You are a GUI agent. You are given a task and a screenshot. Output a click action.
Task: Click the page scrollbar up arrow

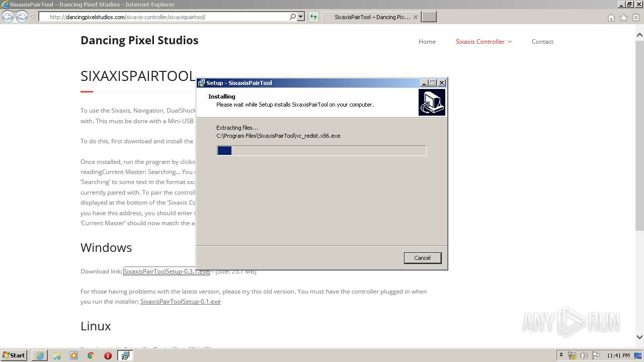point(639,36)
